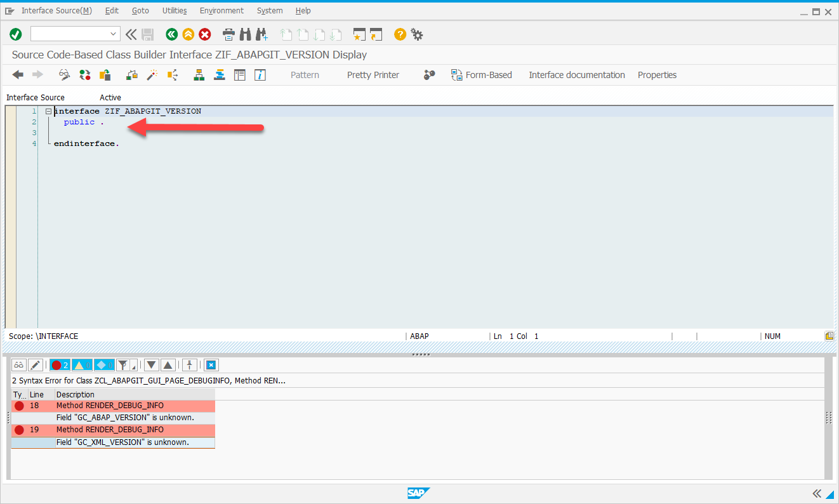Open the window system menu icon
The image size is (839, 504).
(x=10, y=11)
